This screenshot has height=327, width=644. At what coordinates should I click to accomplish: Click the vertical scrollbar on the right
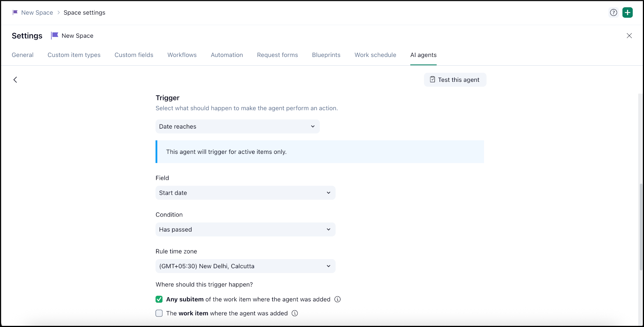641,226
